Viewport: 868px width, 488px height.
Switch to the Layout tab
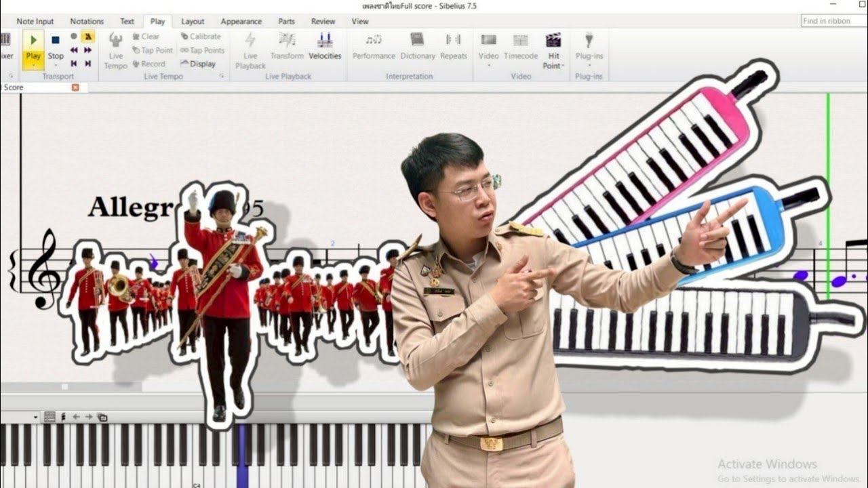click(x=193, y=22)
